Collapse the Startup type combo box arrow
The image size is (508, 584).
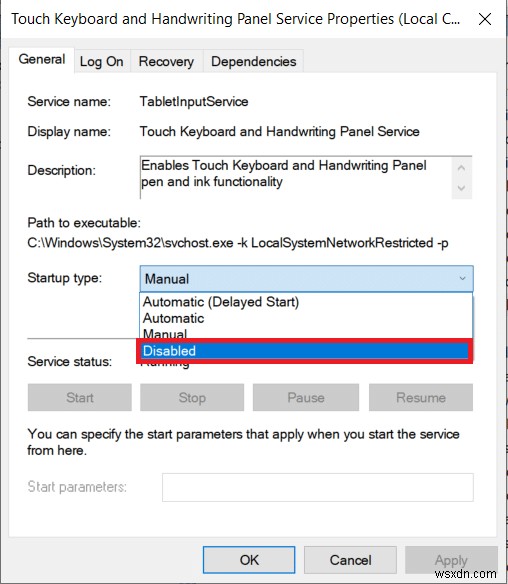click(x=462, y=279)
